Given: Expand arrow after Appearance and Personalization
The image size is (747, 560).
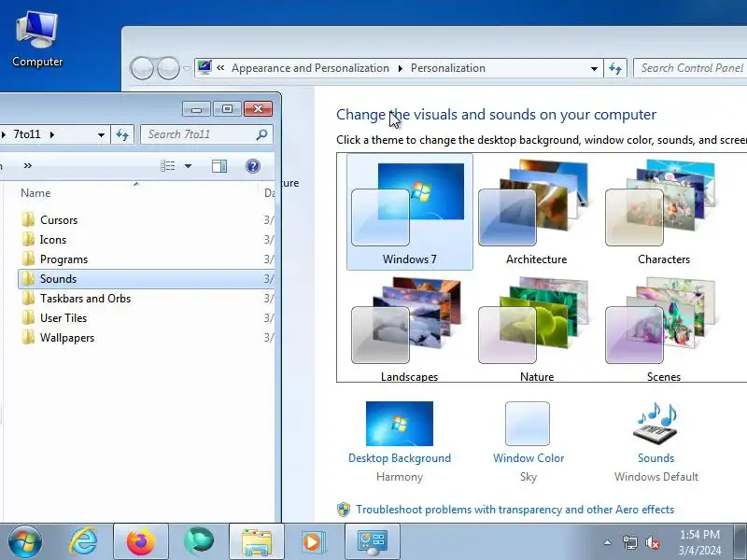Looking at the screenshot, I should pos(401,68).
